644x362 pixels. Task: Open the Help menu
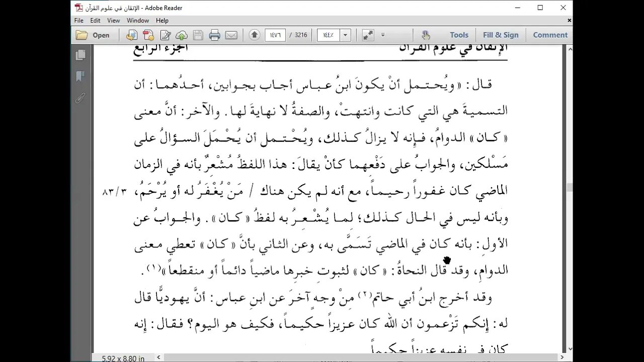(162, 21)
